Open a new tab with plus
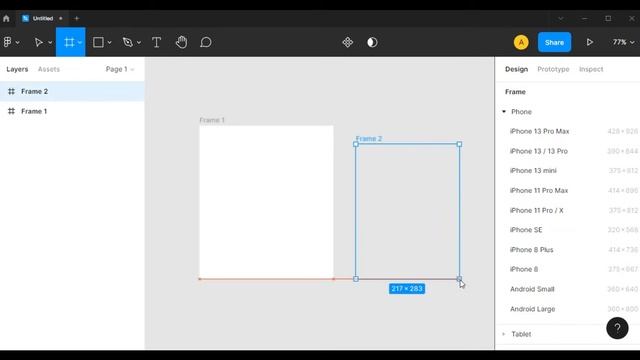This screenshot has width=640, height=360. [76, 18]
